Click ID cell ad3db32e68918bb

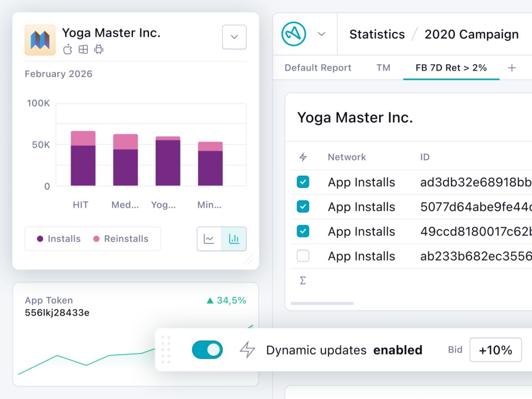[476, 182]
